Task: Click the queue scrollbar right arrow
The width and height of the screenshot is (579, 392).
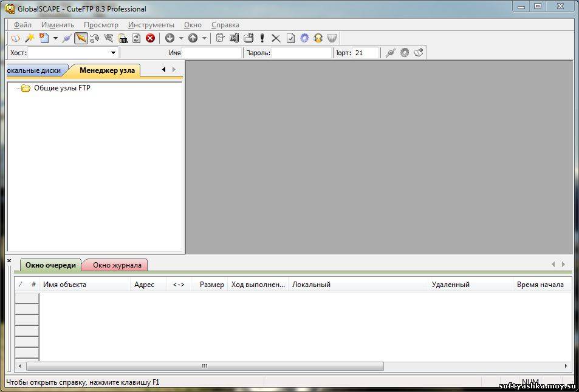Action: tap(566, 366)
